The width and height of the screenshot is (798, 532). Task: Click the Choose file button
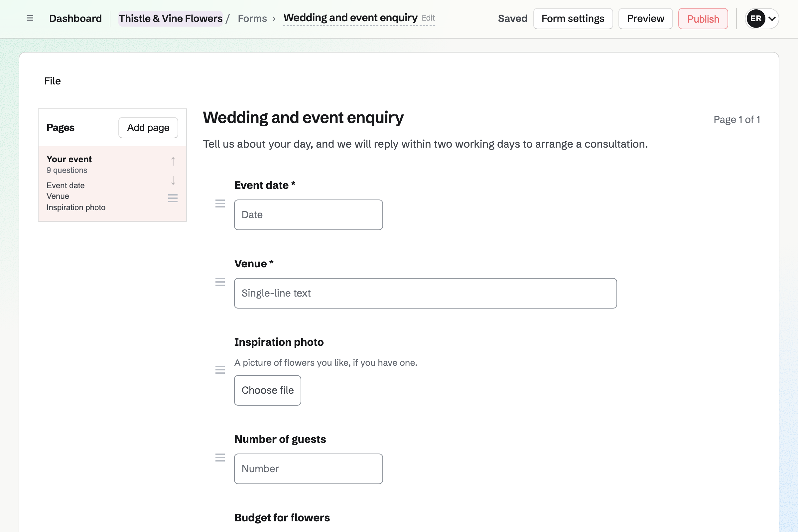(268, 390)
